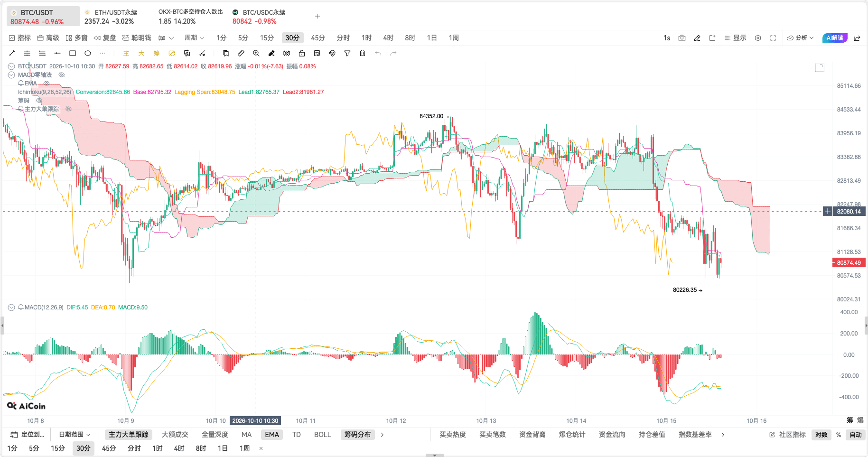868x457 pixels.
Task: Expand more sub indicators arrow after 指数基差率
Action: 723,435
